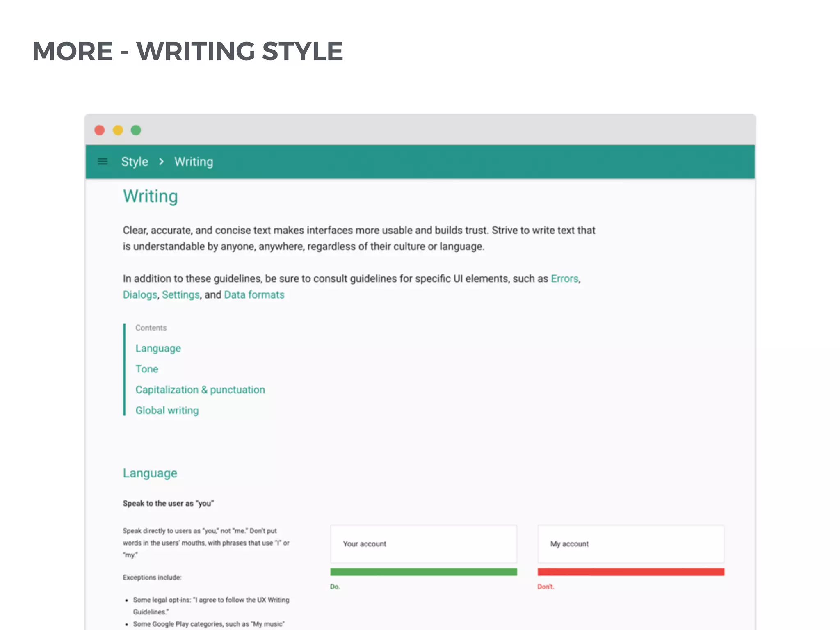Screen dimensions: 840x630
Task: Click the 'Some Google Play categories' bullet item
Action: [x=209, y=624]
